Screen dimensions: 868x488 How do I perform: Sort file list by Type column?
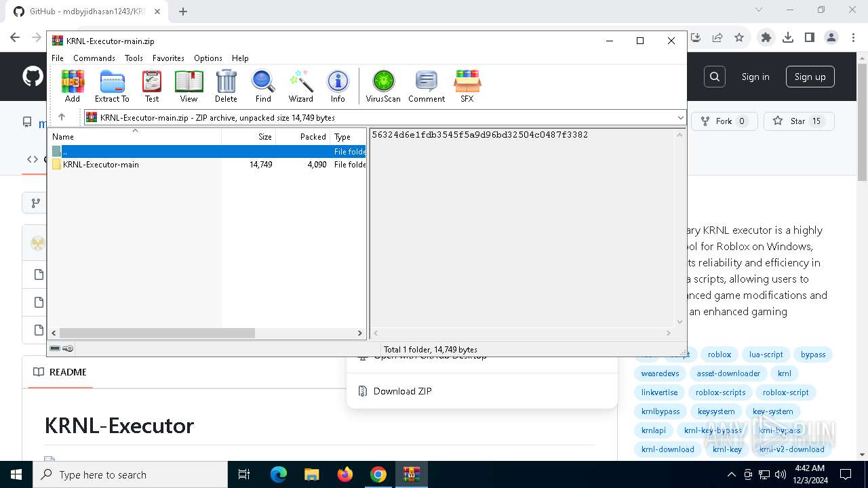coord(348,136)
